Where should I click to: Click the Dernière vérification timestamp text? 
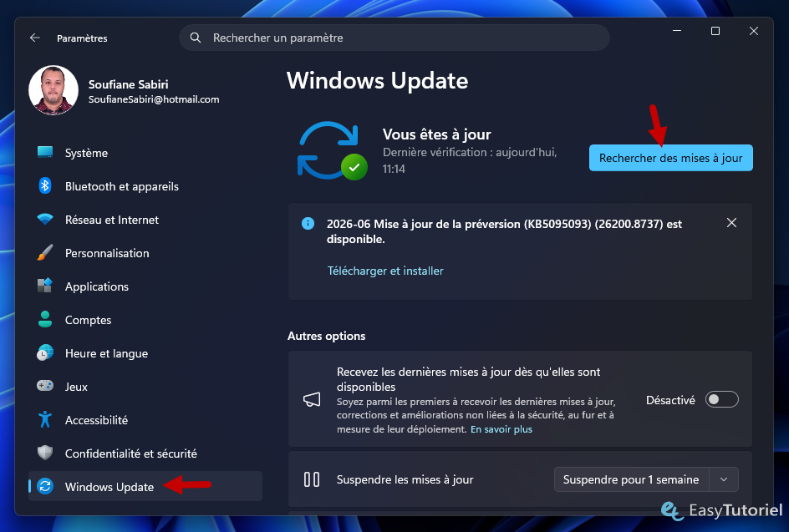pos(470,160)
